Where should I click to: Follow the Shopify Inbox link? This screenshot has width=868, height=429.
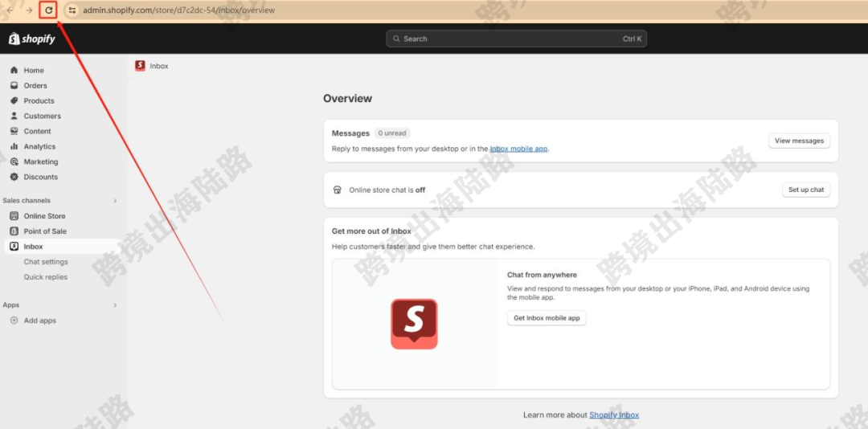click(x=614, y=415)
